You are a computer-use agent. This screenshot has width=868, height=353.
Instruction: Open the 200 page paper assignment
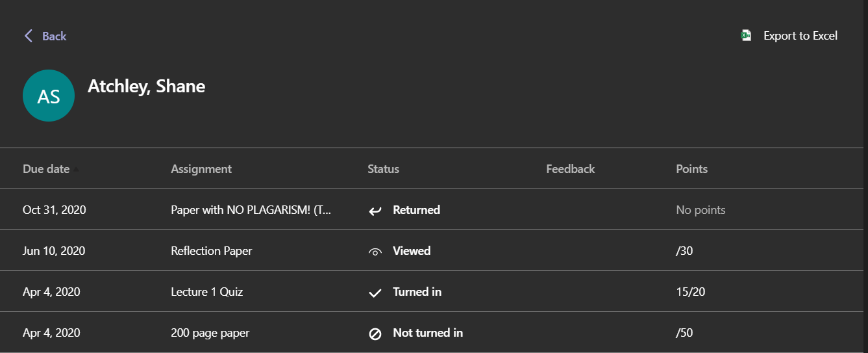tap(210, 333)
